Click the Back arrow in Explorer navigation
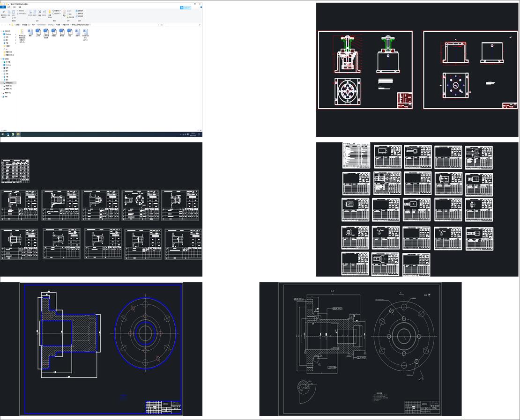Screen dimensions: 520x420 tap(2, 25)
